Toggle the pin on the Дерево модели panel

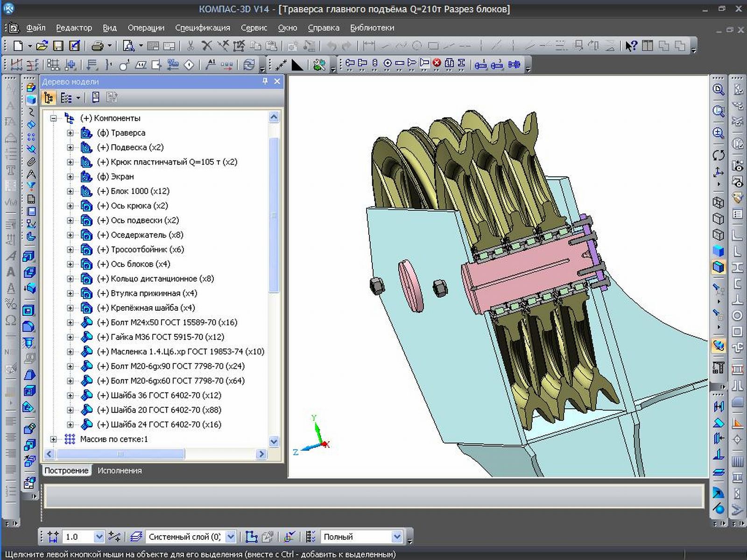point(265,81)
